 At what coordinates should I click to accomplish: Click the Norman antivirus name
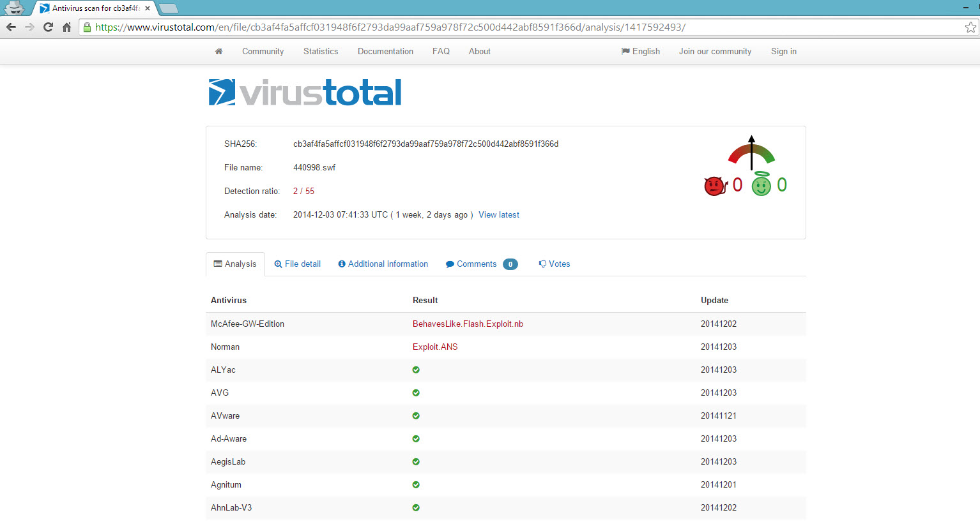(x=225, y=347)
